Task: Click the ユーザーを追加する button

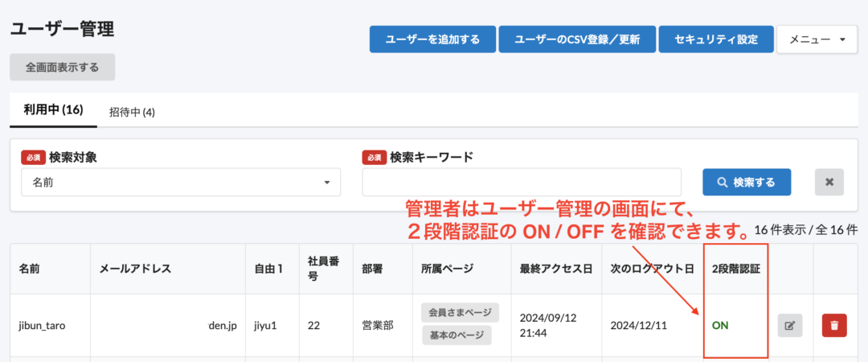Action: pos(432,39)
